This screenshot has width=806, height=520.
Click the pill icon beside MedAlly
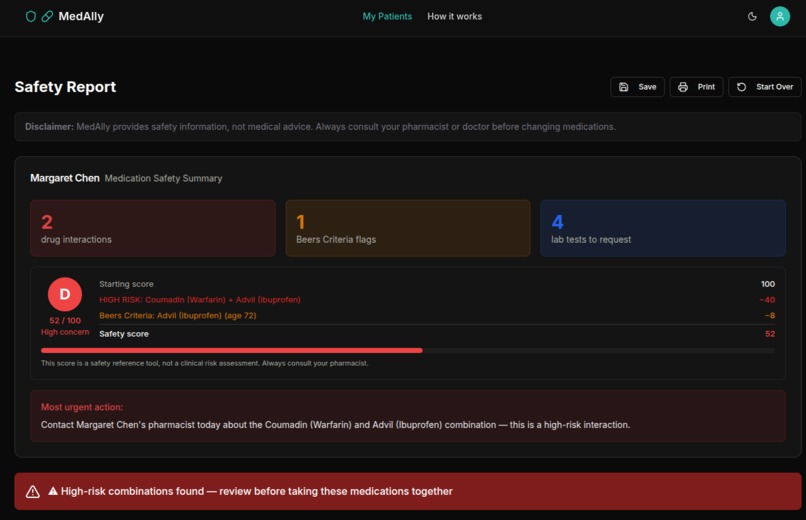[47, 16]
